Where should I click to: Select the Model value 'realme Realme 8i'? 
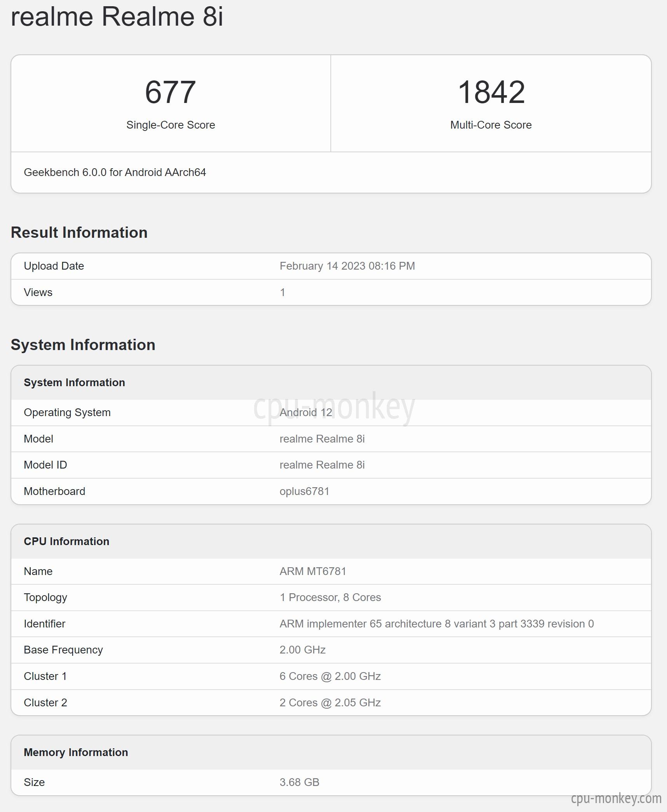(322, 439)
